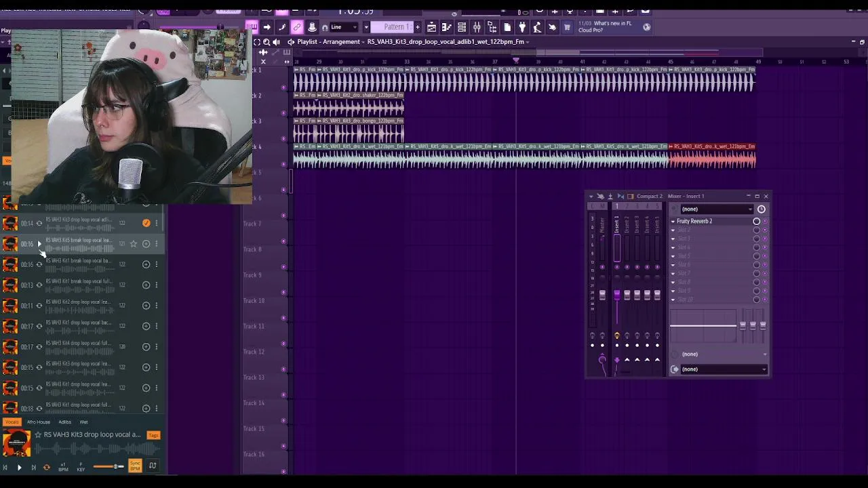
Task: Click checkmark on 00:14 Kit3 drop loop sample
Action: pyautogui.click(x=146, y=223)
